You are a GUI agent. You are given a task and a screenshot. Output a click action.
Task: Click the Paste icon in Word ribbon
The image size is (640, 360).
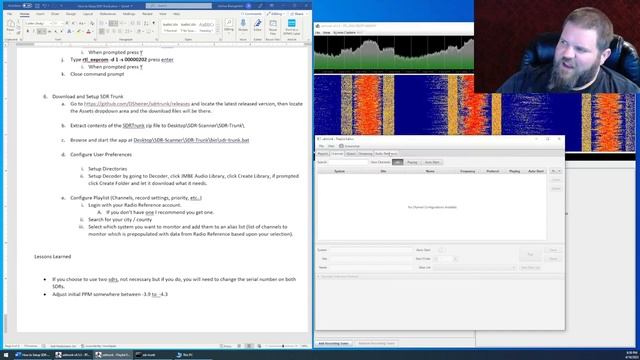click(11, 26)
